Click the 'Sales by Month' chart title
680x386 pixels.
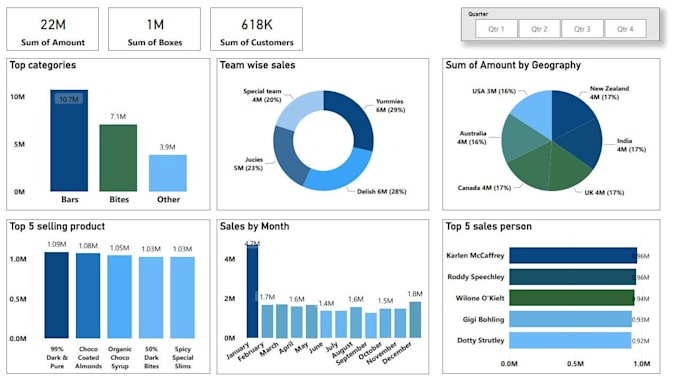(254, 226)
